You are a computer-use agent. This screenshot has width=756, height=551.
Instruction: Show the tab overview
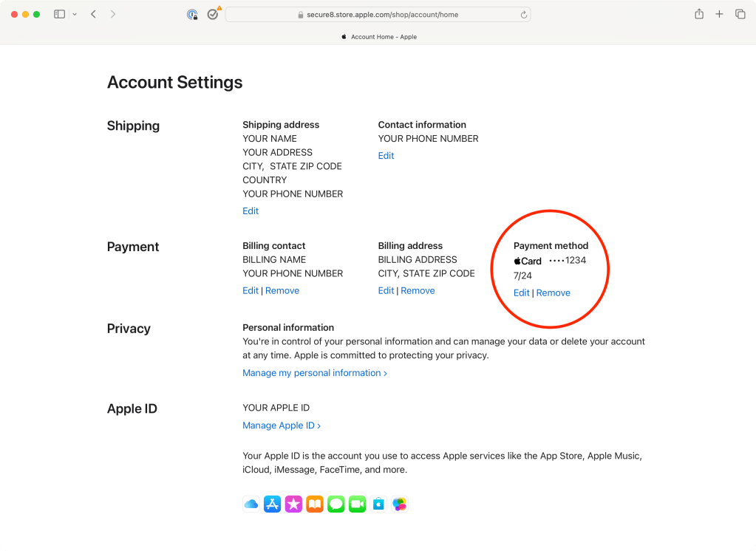pos(740,14)
